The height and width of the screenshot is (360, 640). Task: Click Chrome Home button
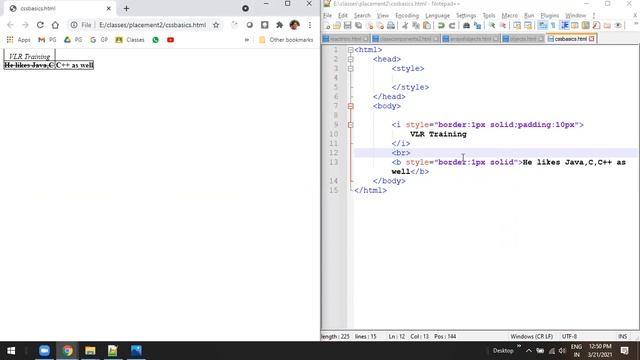[55, 25]
